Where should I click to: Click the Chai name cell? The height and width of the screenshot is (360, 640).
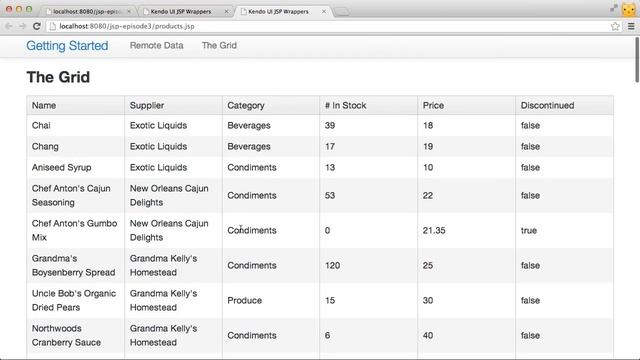tap(76, 125)
